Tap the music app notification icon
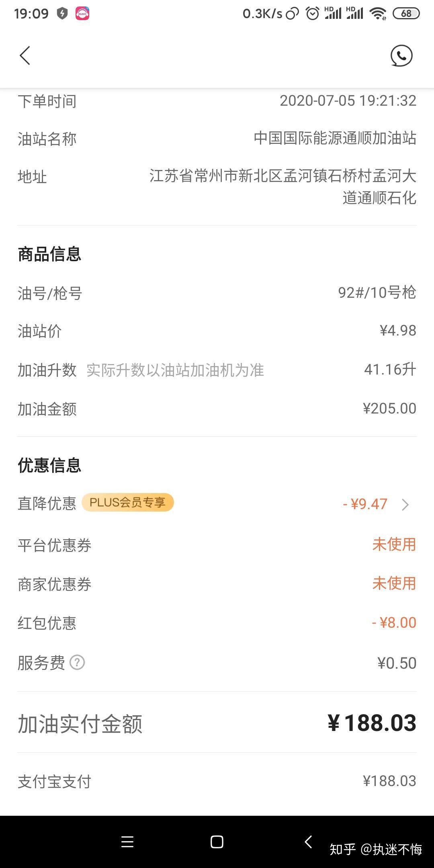The width and height of the screenshot is (434, 868). 82,13
